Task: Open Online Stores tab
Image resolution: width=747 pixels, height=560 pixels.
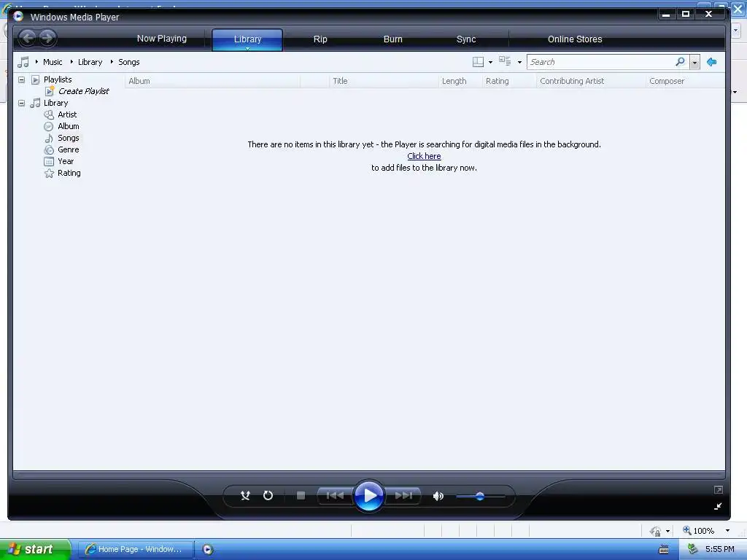Action: click(575, 39)
